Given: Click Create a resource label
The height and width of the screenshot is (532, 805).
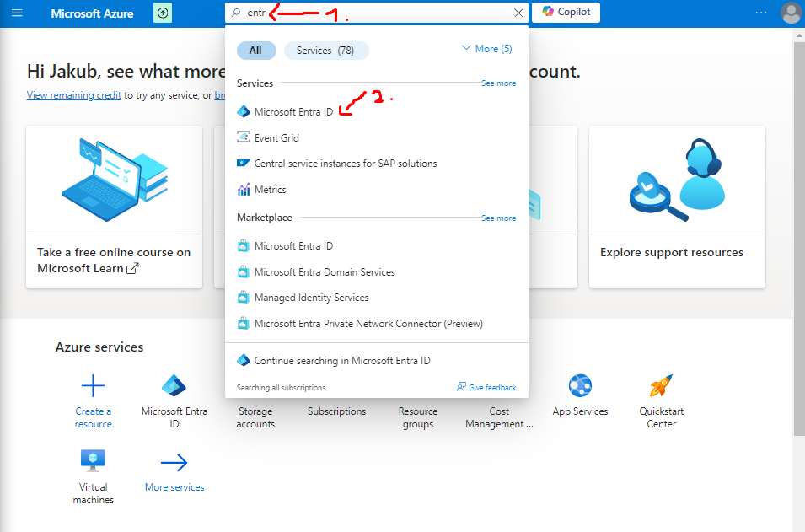Looking at the screenshot, I should (93, 417).
